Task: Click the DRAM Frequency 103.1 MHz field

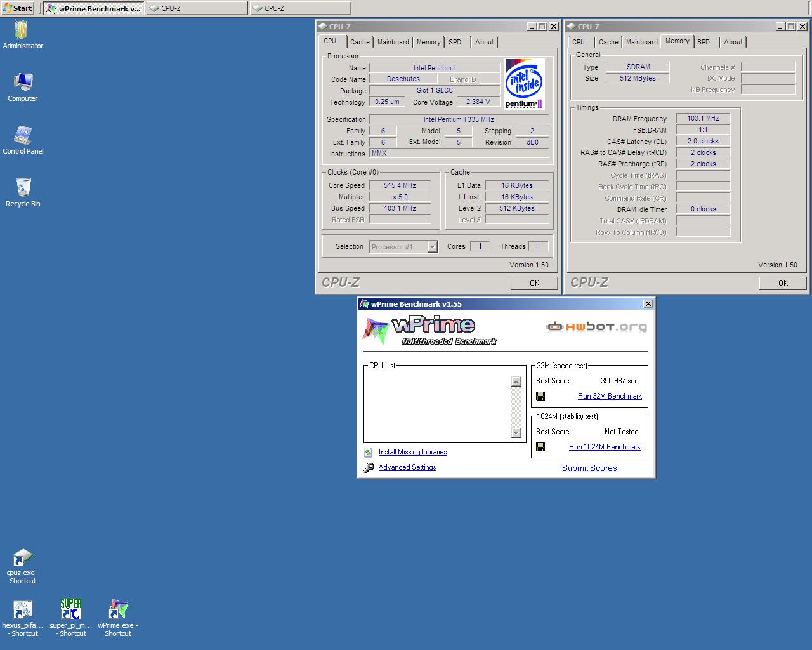Action: click(703, 118)
